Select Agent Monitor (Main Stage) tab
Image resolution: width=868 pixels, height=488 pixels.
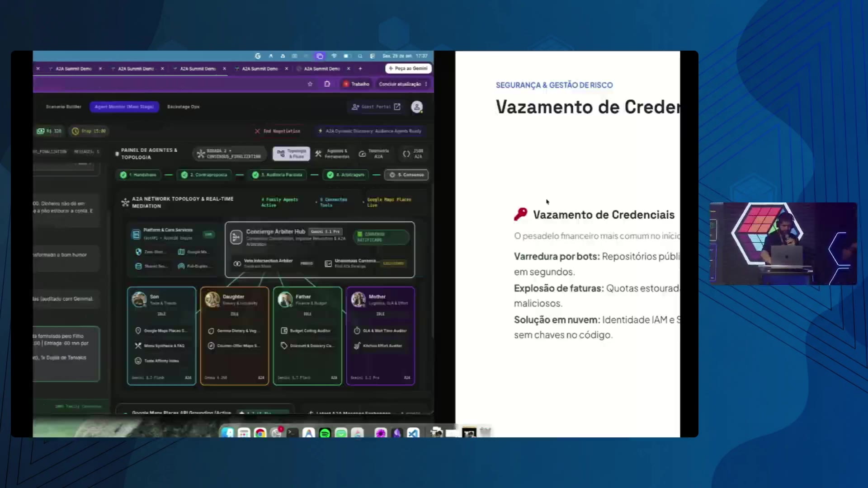[x=124, y=107]
